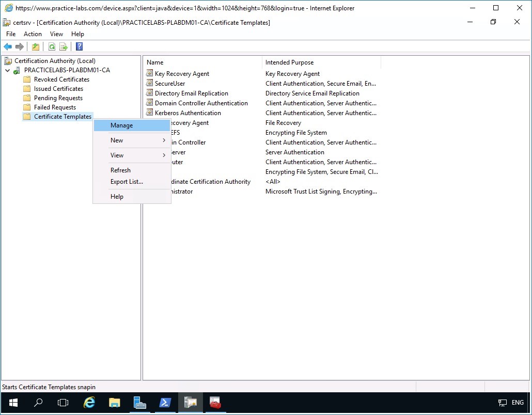
Task: Select the 'Directory Email Replication' name text
Action: [191, 93]
